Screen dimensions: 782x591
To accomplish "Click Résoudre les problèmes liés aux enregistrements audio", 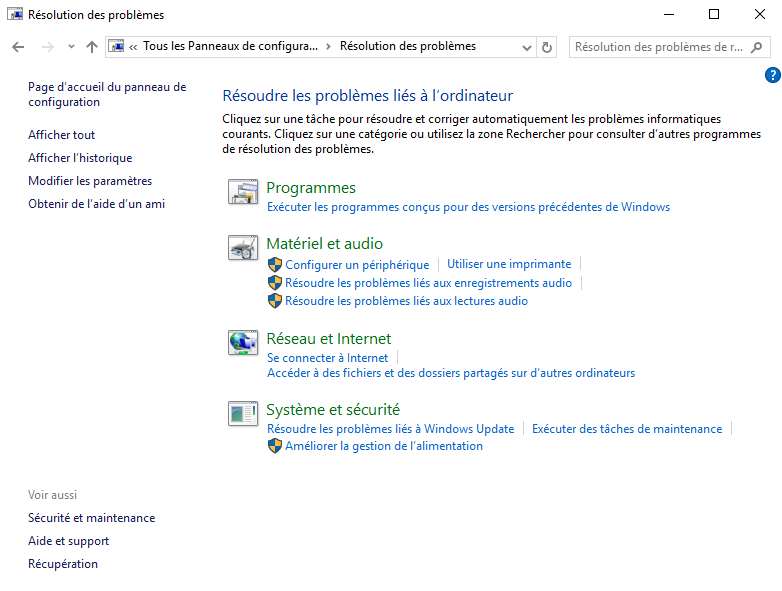I will [x=428, y=283].
